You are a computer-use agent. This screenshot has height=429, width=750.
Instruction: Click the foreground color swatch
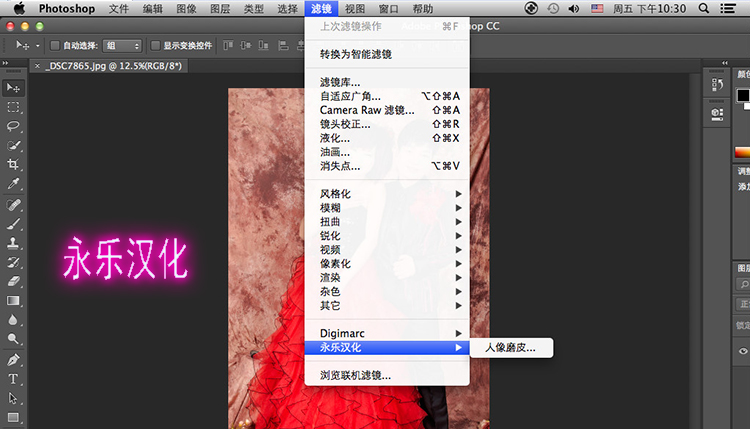coord(743,95)
